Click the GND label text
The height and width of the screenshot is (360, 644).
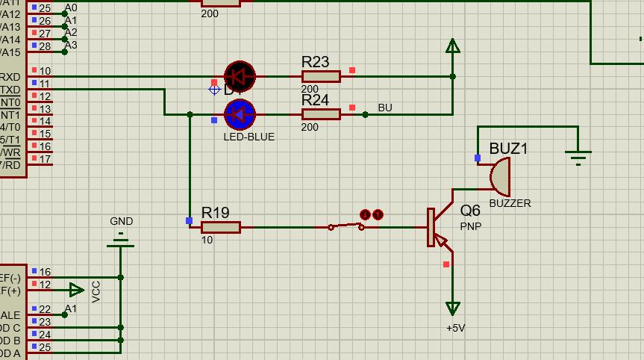(121, 221)
